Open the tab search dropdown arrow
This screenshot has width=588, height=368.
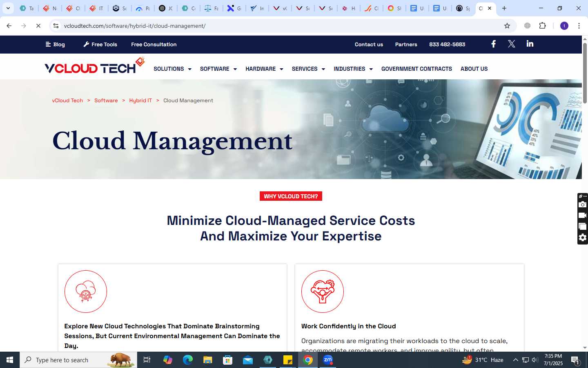click(x=8, y=8)
